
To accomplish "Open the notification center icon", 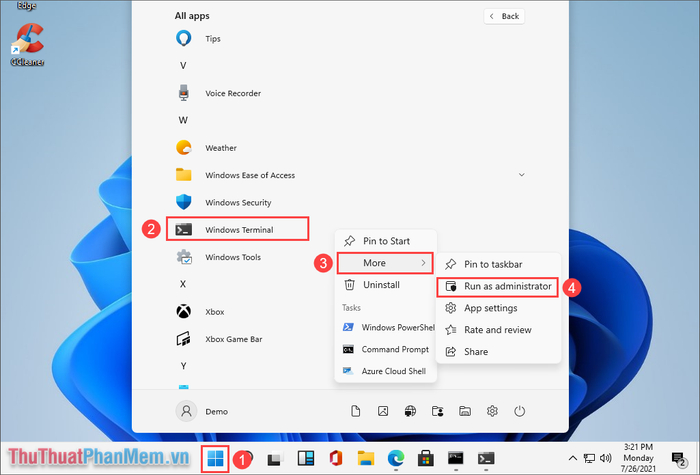I will pyautogui.click(x=679, y=458).
